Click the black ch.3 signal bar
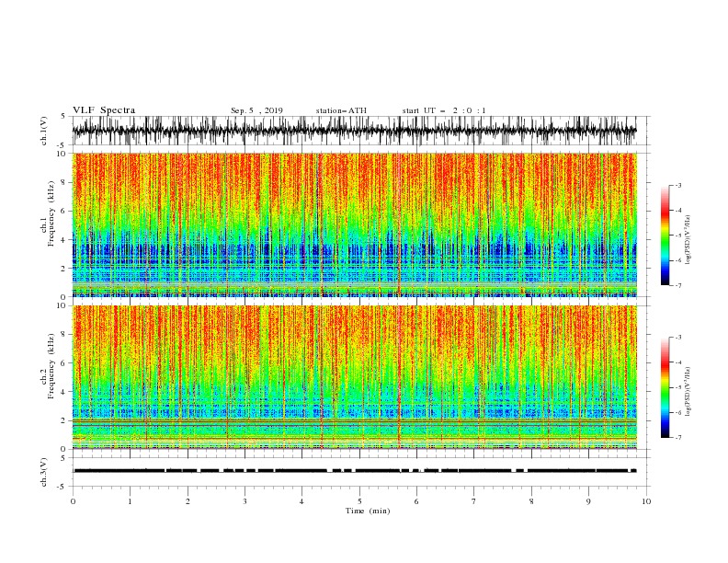This screenshot has width=728, height=563. 355,471
